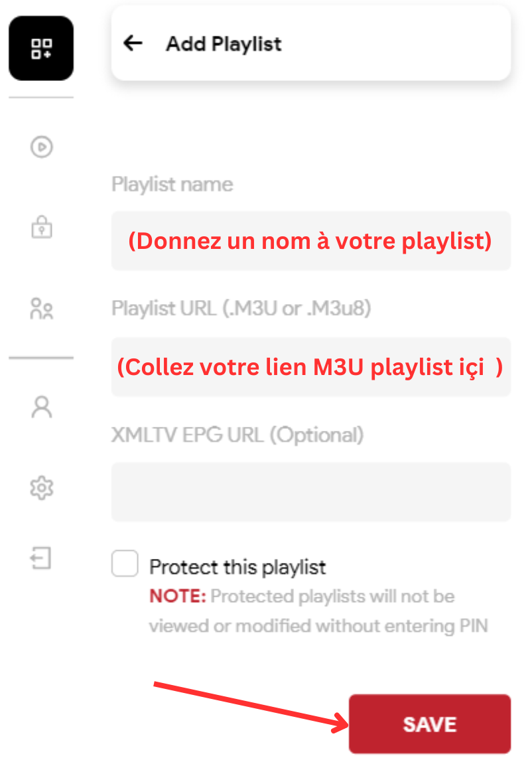The height and width of the screenshot is (762, 532).
Task: Click the XMLTV EPG URL (Optional) label
Action: (237, 435)
